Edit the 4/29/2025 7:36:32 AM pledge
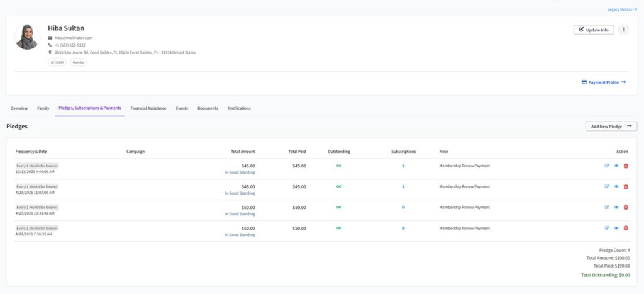The width and height of the screenshot is (644, 294). (607, 228)
